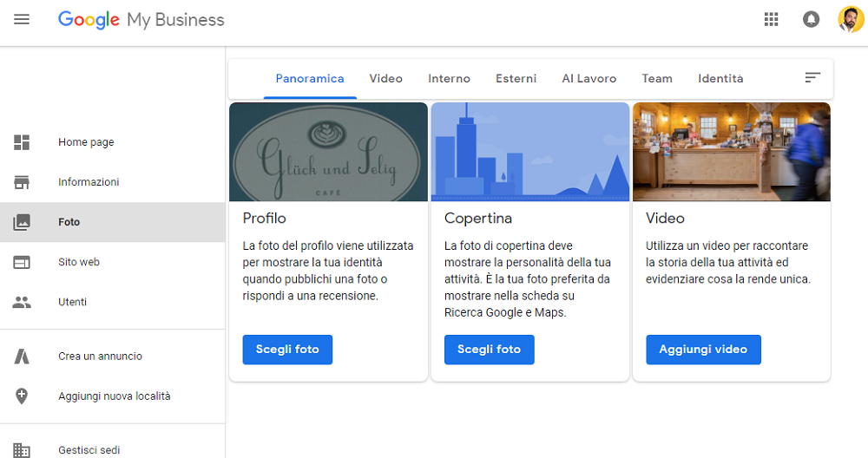Open the Google apps grid
The width and height of the screenshot is (868, 458).
click(x=771, y=20)
